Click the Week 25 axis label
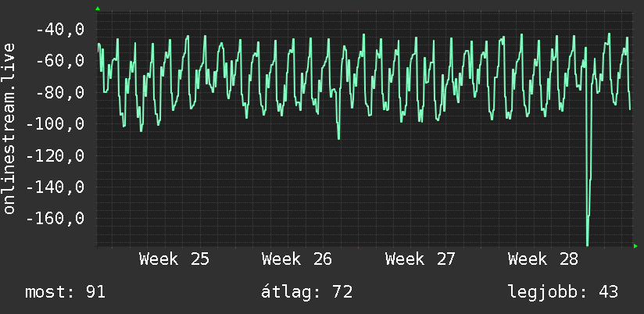The height and width of the screenshot is (314, 644). (x=174, y=259)
